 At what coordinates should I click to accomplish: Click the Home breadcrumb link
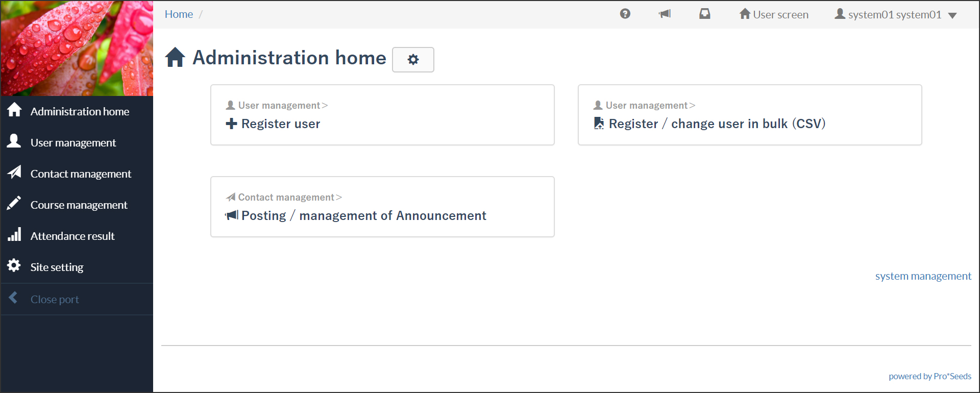pos(179,14)
